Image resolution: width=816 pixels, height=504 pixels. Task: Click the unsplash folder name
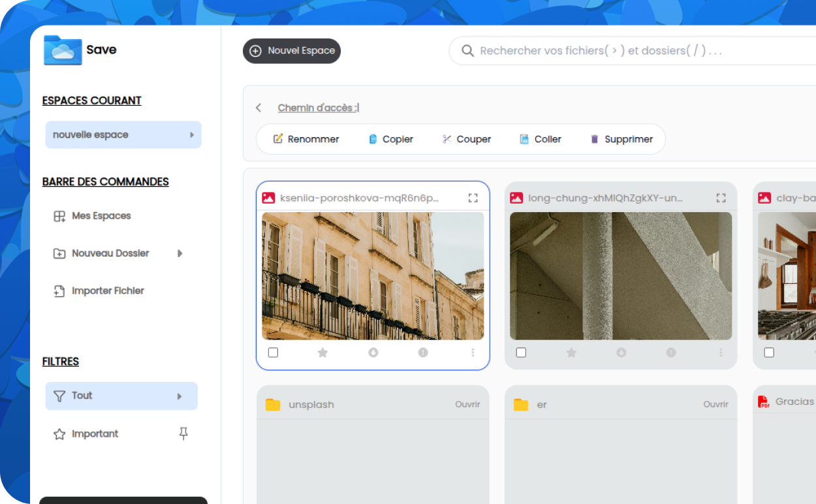coord(311,405)
